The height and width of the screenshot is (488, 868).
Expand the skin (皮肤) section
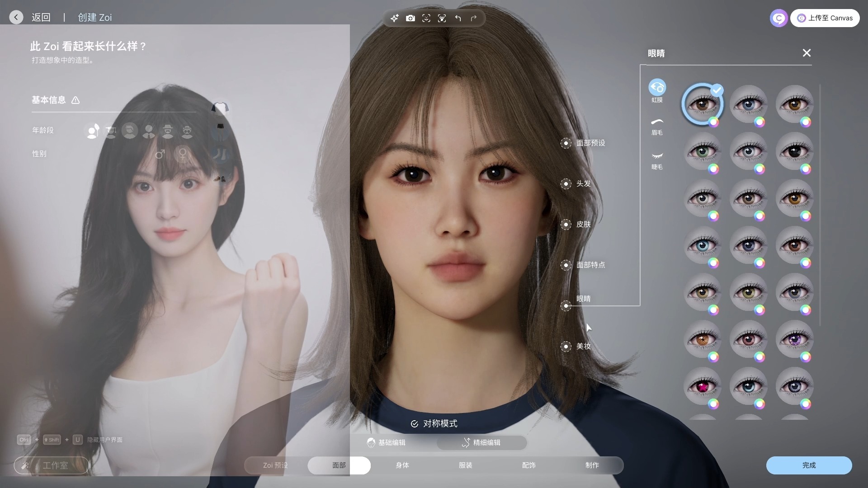[566, 225]
